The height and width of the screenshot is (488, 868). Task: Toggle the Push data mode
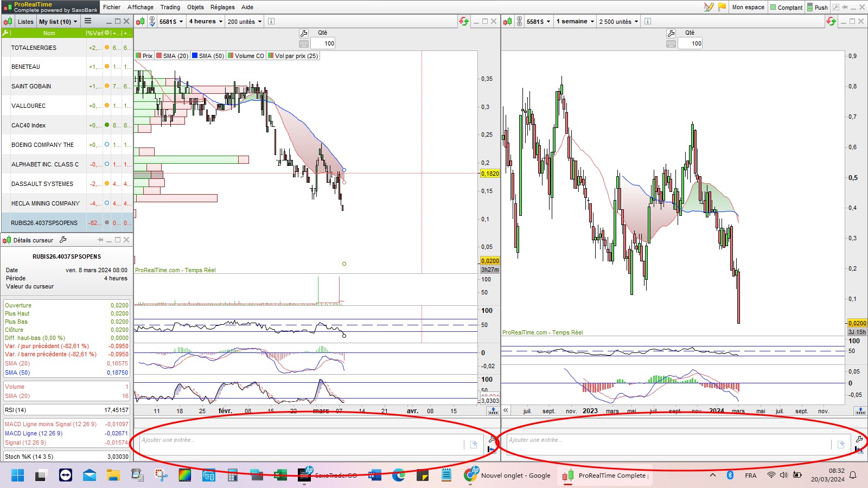(818, 7)
